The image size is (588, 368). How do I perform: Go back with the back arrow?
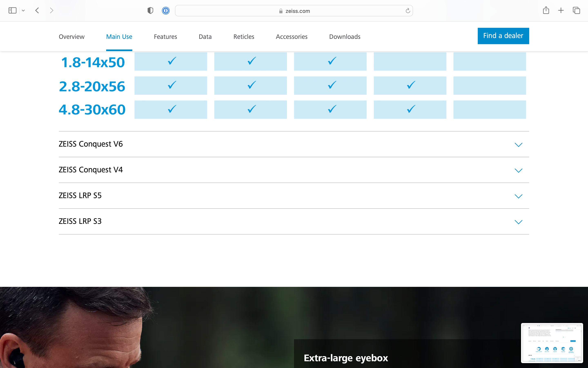point(37,10)
